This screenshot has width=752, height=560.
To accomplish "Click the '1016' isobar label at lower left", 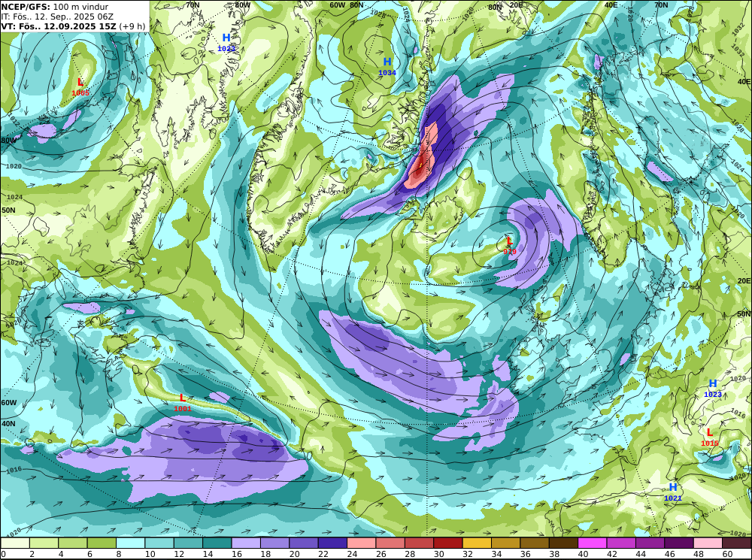I will (x=14, y=470).
